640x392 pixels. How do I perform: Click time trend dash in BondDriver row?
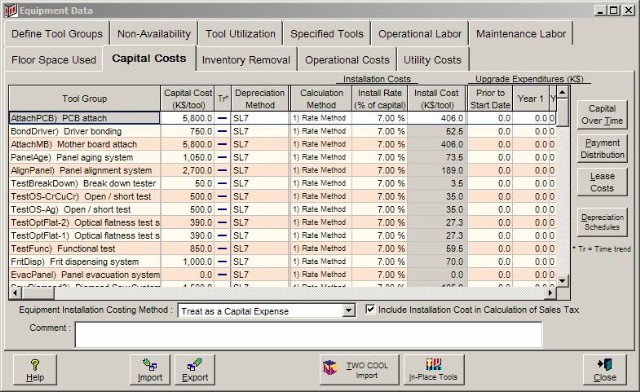pos(222,131)
